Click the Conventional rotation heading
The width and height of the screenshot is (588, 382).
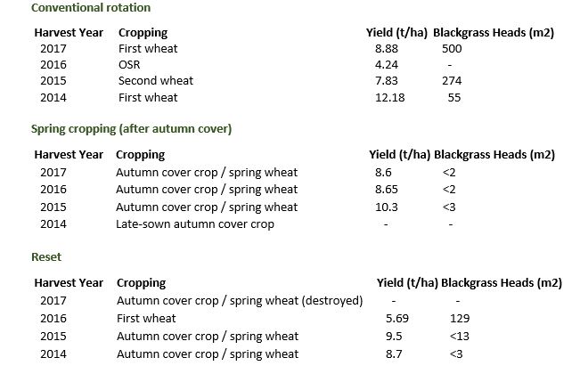(91, 7)
